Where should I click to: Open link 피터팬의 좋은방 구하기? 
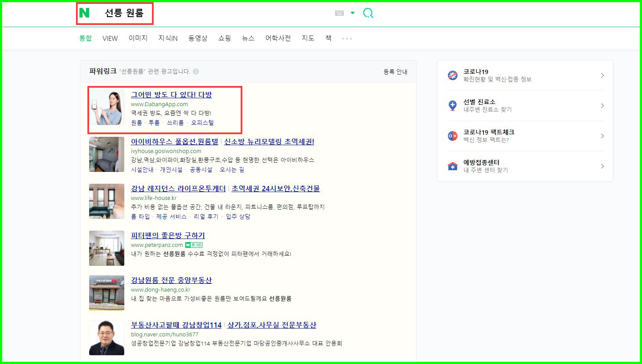click(168, 236)
